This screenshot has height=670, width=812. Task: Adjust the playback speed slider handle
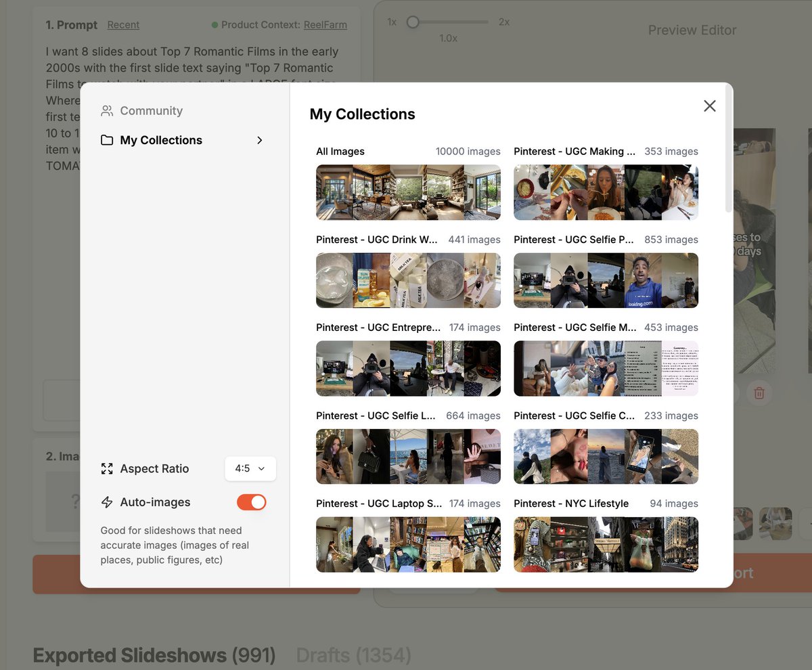click(x=413, y=22)
